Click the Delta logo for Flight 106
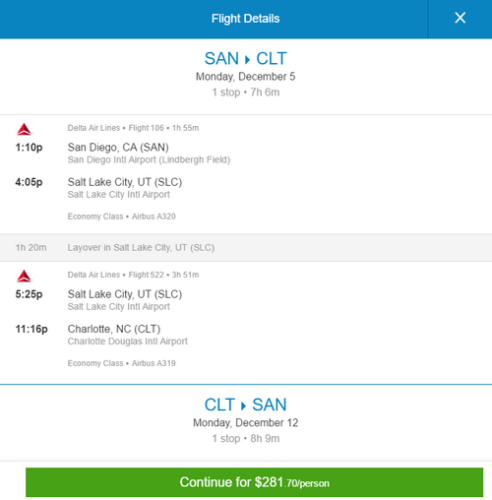 point(24,129)
